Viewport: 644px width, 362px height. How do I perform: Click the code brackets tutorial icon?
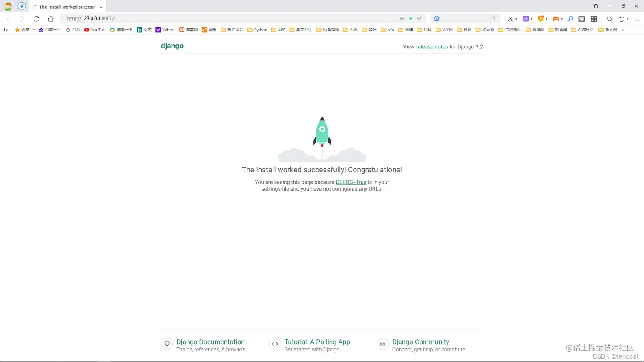[275, 344]
